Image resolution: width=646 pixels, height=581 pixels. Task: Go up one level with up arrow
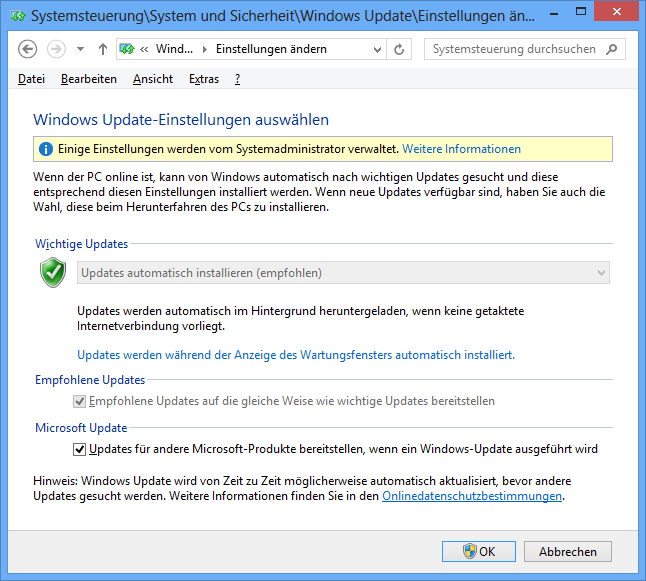pos(103,49)
